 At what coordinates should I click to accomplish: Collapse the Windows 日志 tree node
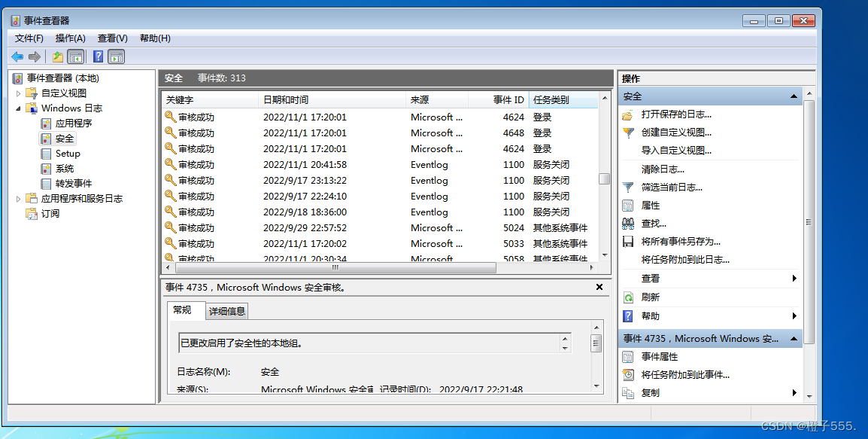[18, 108]
